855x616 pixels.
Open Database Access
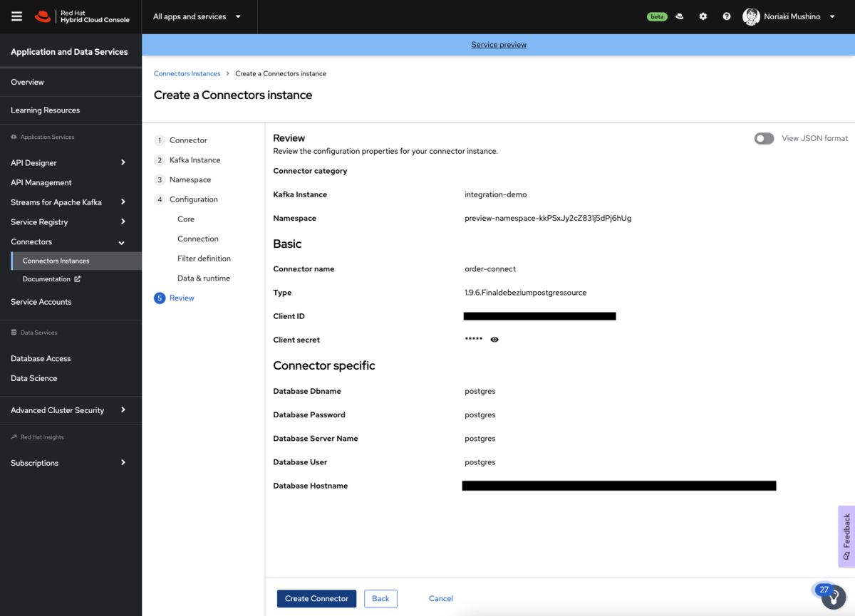coord(41,358)
